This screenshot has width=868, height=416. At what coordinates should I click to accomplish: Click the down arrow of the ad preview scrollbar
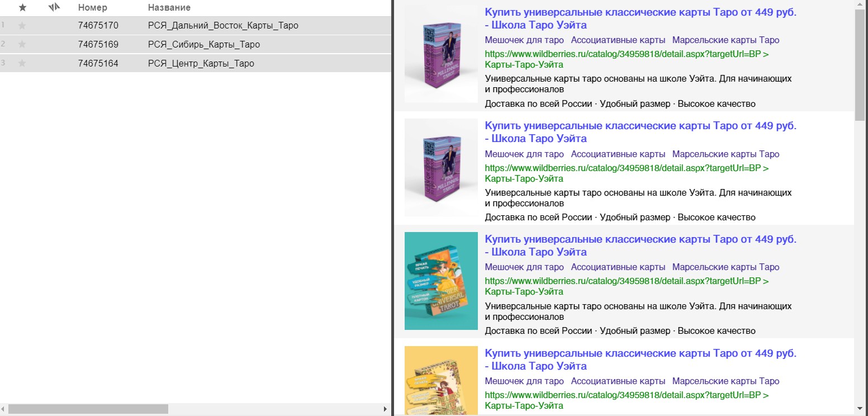coord(860,410)
